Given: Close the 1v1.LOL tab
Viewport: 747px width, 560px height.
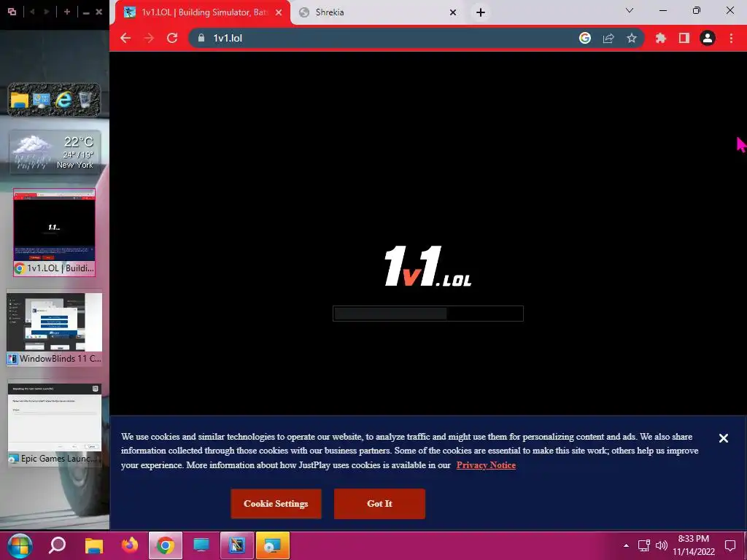Looking at the screenshot, I should click(x=279, y=12).
